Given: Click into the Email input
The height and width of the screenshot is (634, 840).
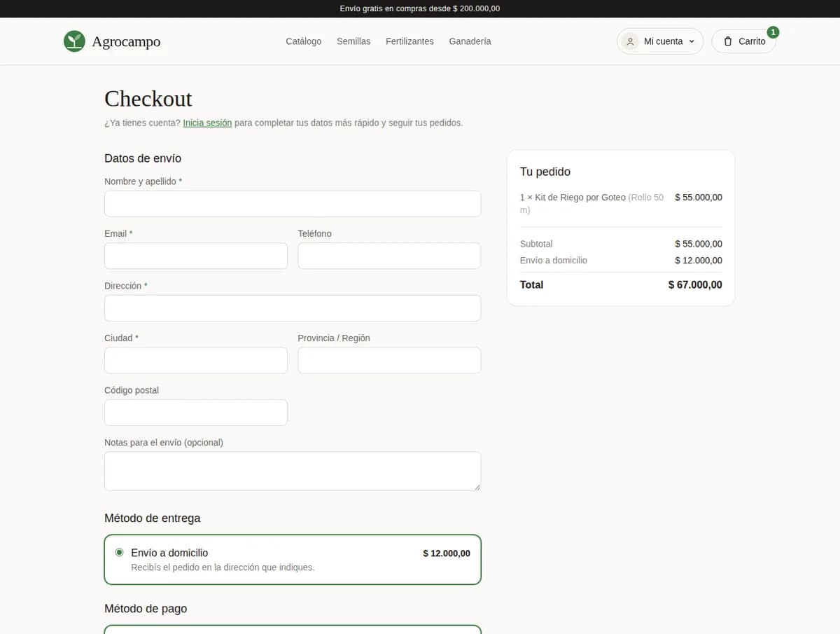Looking at the screenshot, I should (196, 256).
